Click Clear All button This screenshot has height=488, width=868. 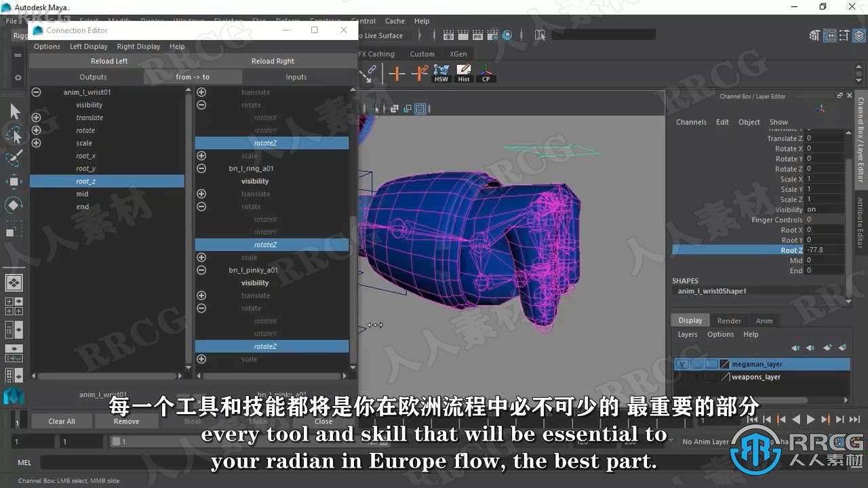(62, 421)
